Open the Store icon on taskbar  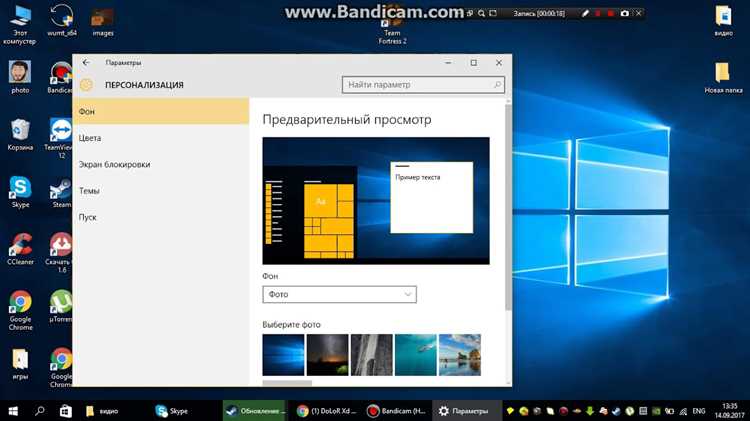click(66, 411)
